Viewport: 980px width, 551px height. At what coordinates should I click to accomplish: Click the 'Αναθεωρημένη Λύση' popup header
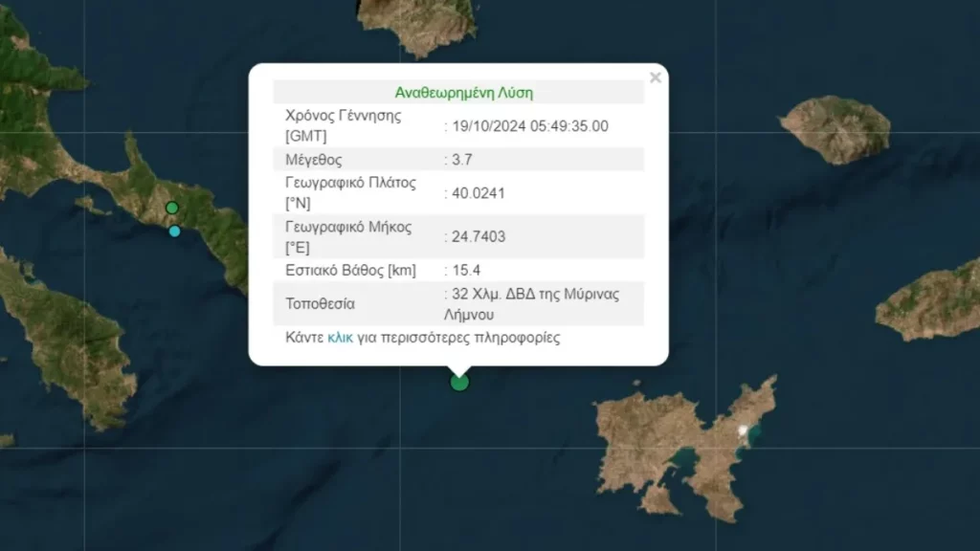coord(463,93)
